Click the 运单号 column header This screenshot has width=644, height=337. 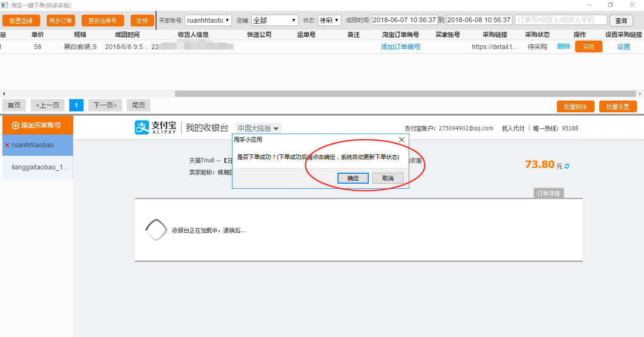[306, 35]
